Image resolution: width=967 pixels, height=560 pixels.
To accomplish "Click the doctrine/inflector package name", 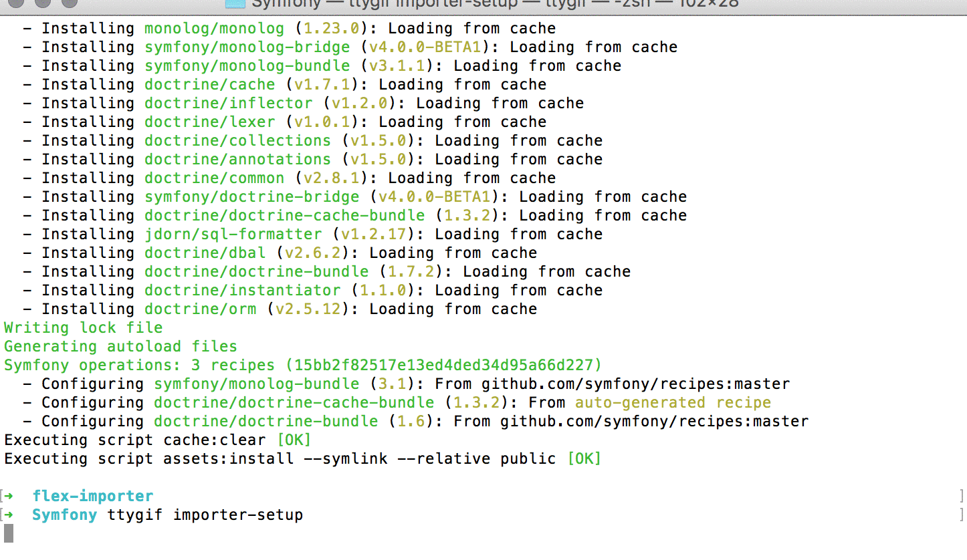I will (228, 104).
